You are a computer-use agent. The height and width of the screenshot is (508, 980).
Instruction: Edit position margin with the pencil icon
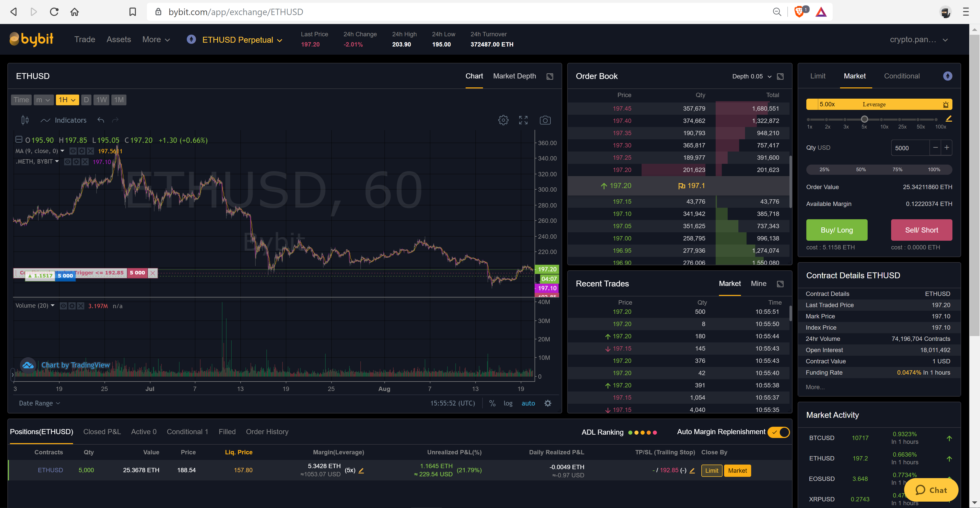click(x=361, y=471)
